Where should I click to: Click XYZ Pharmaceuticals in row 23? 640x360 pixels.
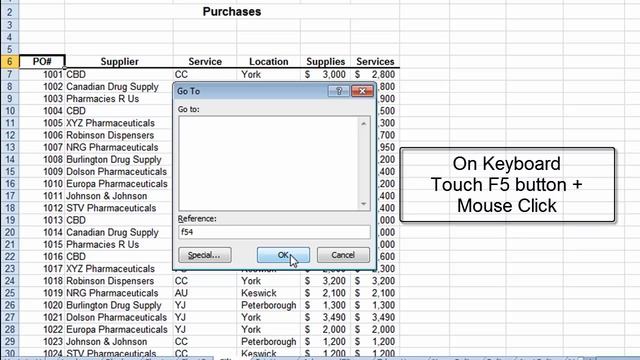[110, 269]
